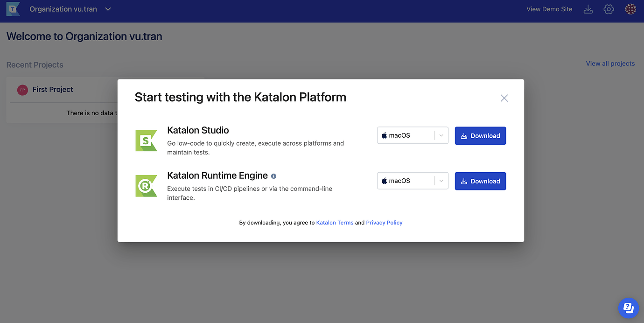Open the macOS dropdown for Katalon Runtime Engine
This screenshot has height=323, width=644.
point(441,181)
